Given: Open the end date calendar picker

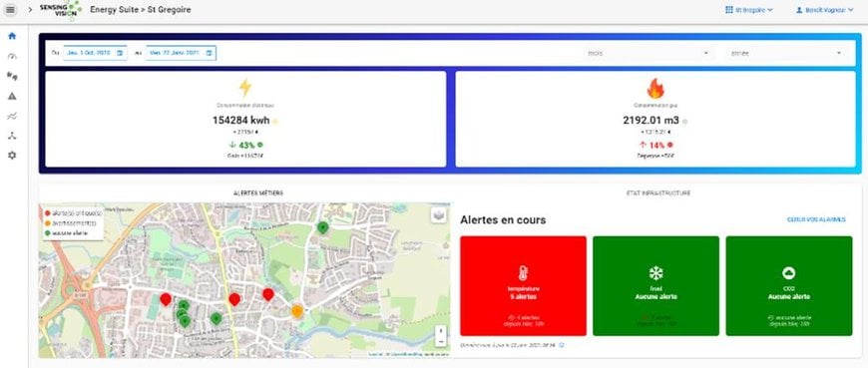Looking at the screenshot, I should 209,53.
